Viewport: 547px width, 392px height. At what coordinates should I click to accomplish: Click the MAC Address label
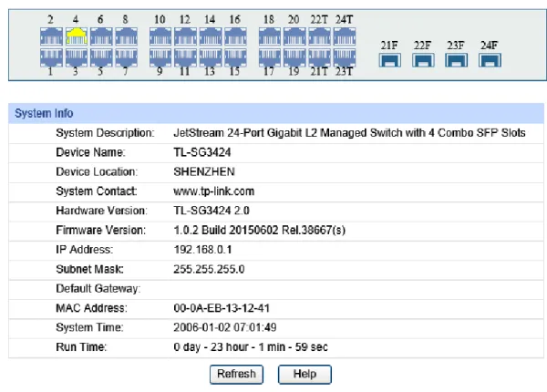[x=91, y=308]
